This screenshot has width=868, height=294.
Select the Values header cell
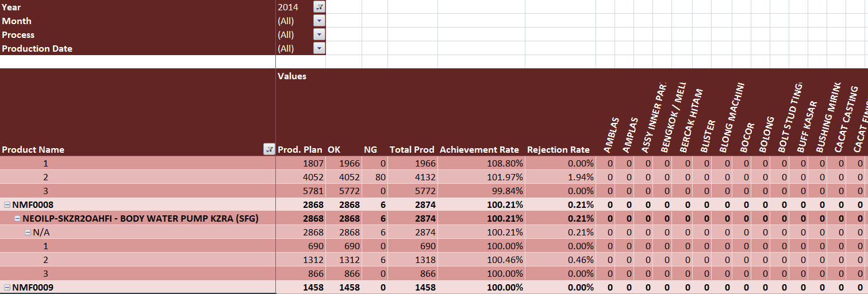coord(292,76)
